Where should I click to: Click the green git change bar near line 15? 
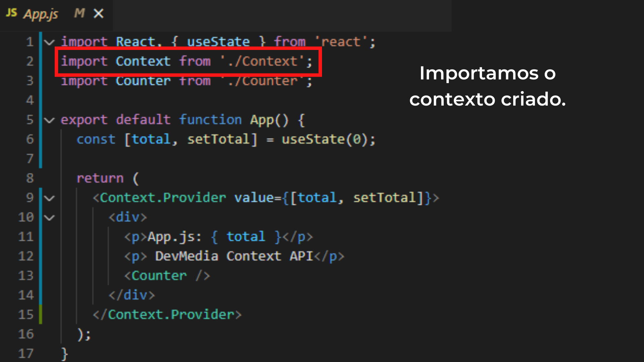41,314
